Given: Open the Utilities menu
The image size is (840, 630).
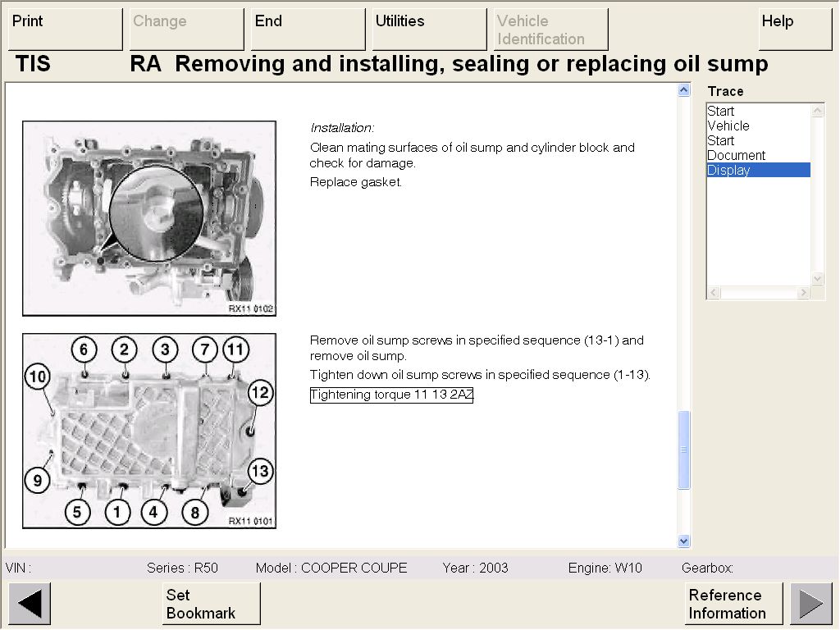Looking at the screenshot, I should coord(429,30).
